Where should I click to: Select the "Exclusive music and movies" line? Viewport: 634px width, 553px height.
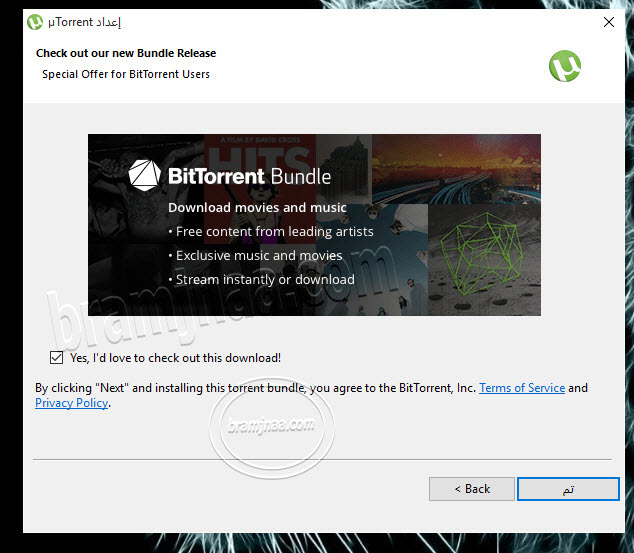pyautogui.click(x=257, y=256)
